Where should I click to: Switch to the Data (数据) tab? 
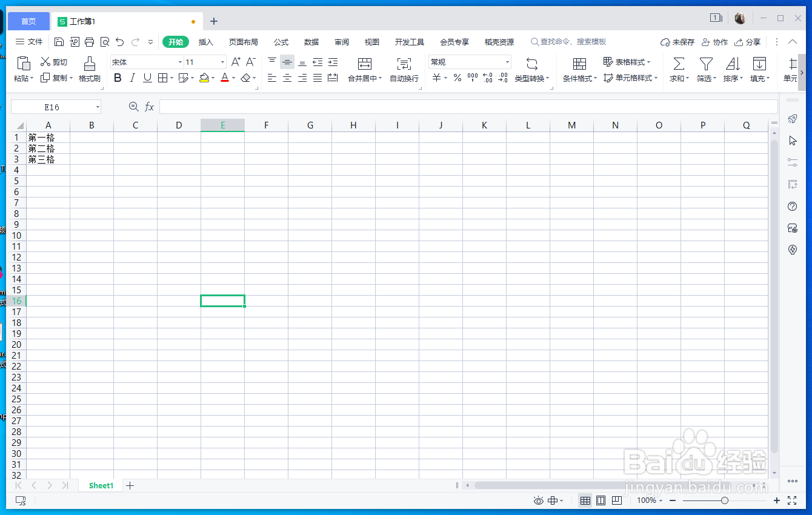click(311, 42)
